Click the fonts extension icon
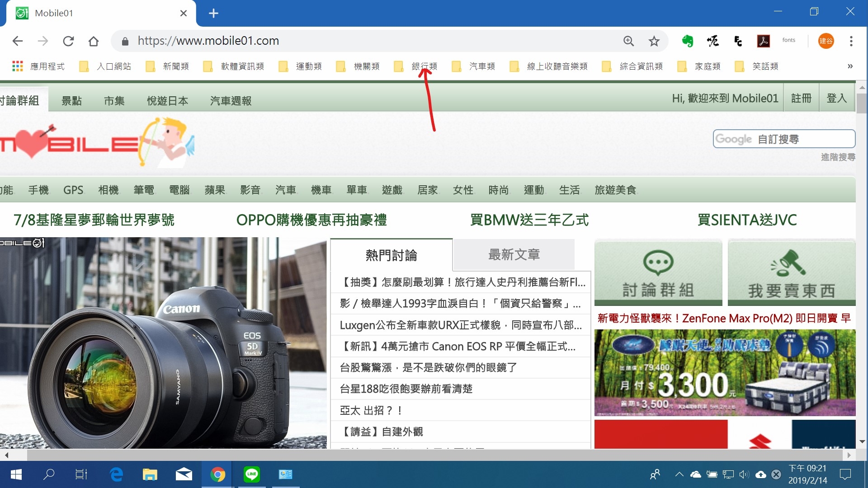 tap(789, 40)
